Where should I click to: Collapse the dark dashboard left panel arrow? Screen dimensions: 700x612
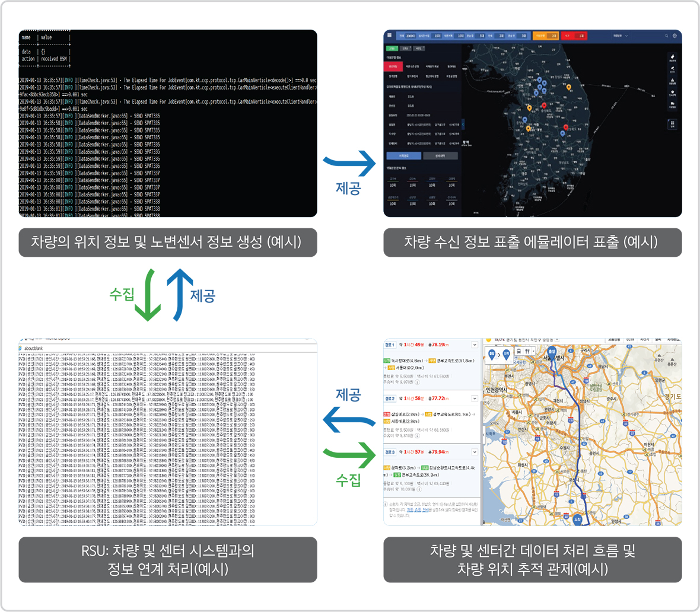(463, 125)
